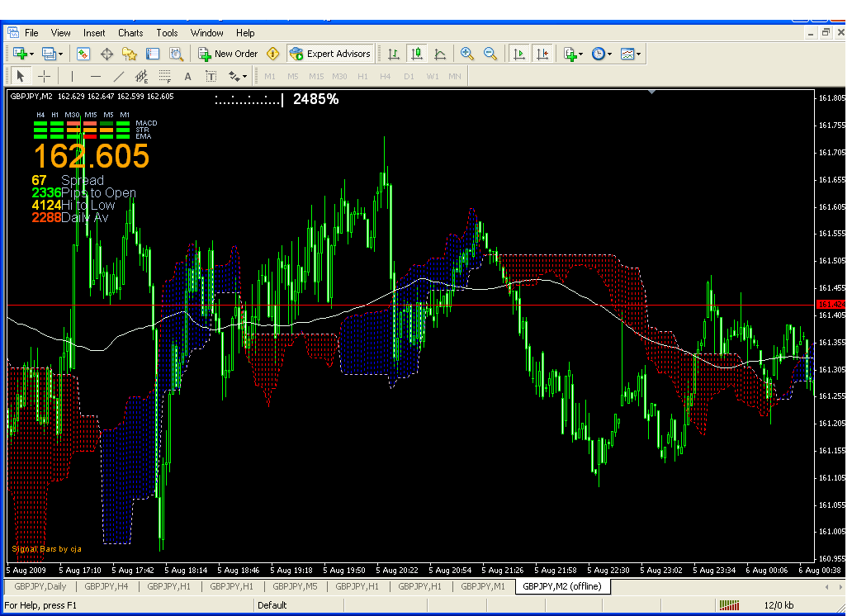Screen dimensions: 852x616
Task: Switch to candlestick chart display
Action: pyautogui.click(x=417, y=54)
